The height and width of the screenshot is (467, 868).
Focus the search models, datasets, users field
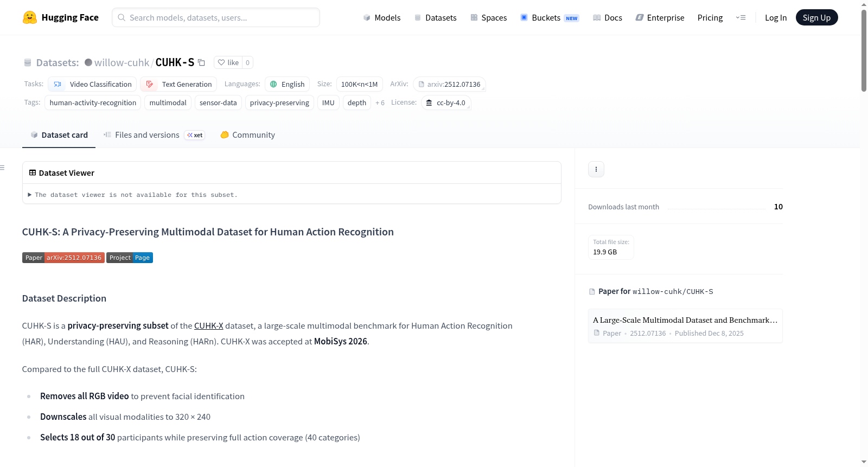[x=216, y=17]
